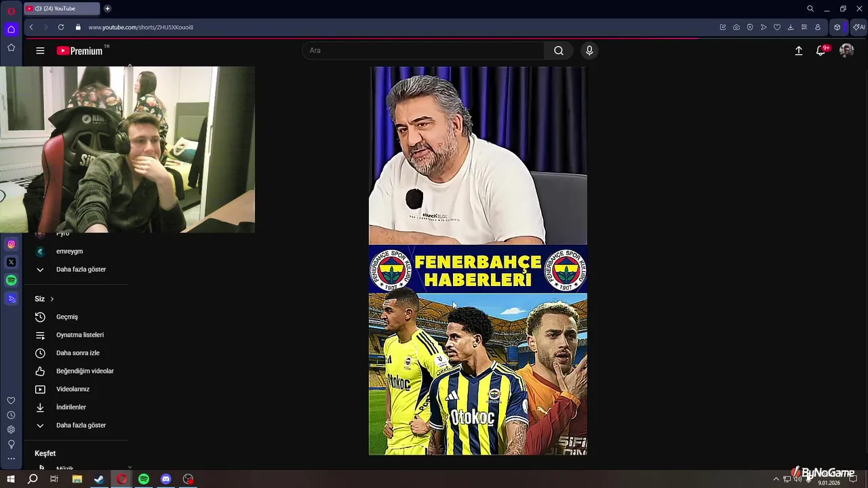The height and width of the screenshot is (488, 868).
Task: Open Opera snapshot camera tool
Action: 736,27
